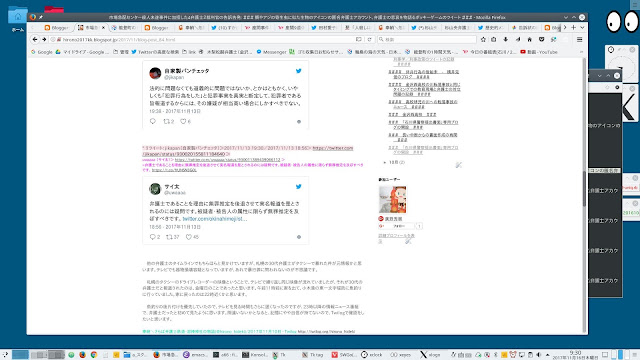Open a new tab with the plus button
Screen dimensions: 640x360
click(x=573, y=28)
